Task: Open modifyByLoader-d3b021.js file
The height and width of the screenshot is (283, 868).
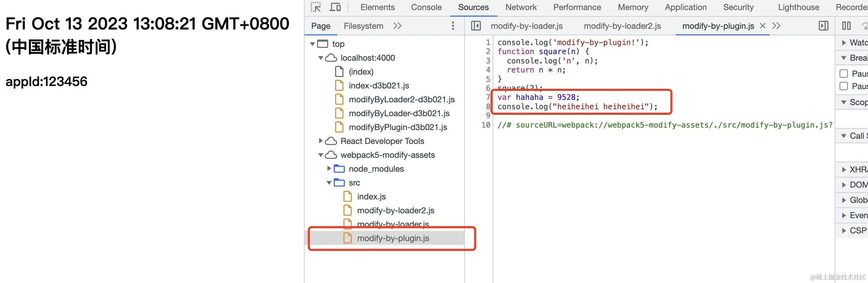Action: (399, 113)
